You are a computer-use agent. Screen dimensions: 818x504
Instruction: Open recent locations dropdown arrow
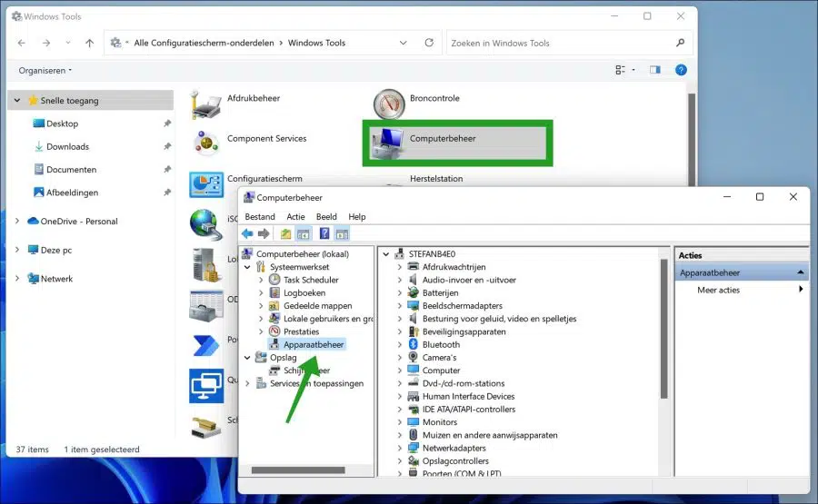click(68, 44)
